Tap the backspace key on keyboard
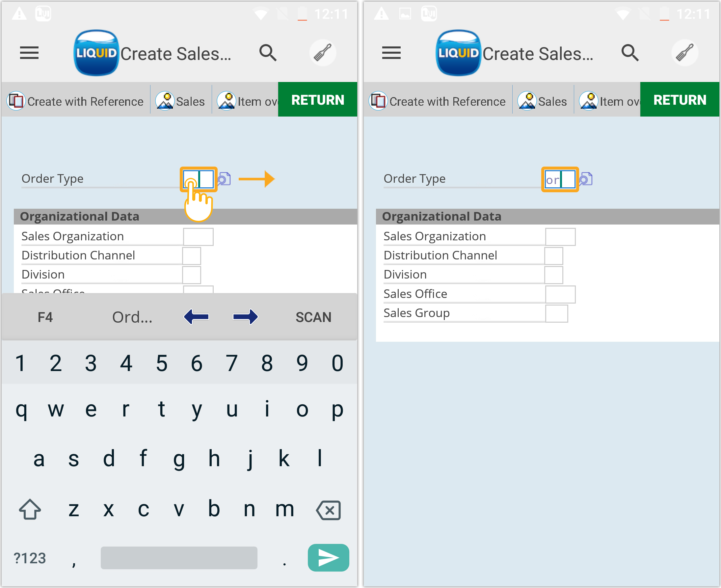Image resolution: width=721 pixels, height=588 pixels. click(x=328, y=510)
